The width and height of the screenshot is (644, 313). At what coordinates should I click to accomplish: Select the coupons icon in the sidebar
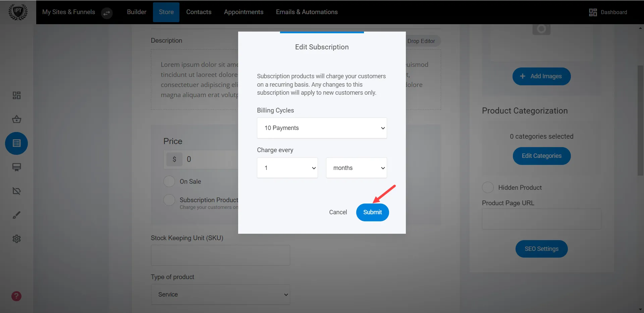click(16, 191)
